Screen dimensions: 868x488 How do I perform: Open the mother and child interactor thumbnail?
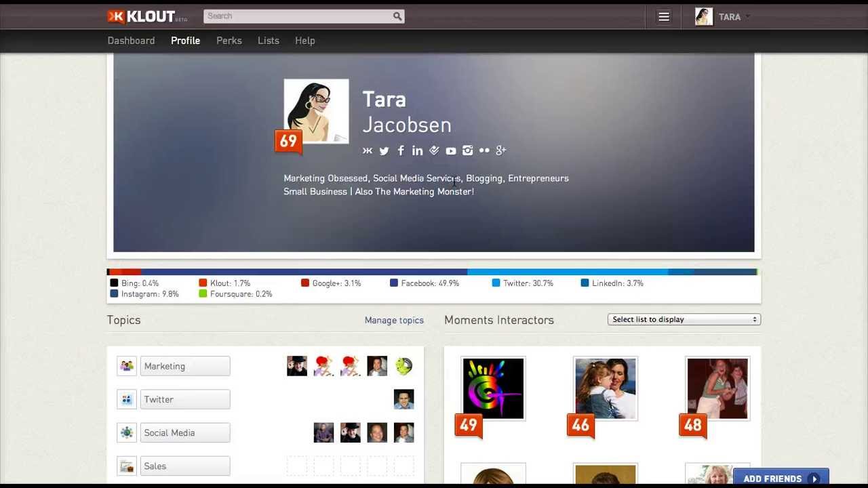click(x=605, y=388)
